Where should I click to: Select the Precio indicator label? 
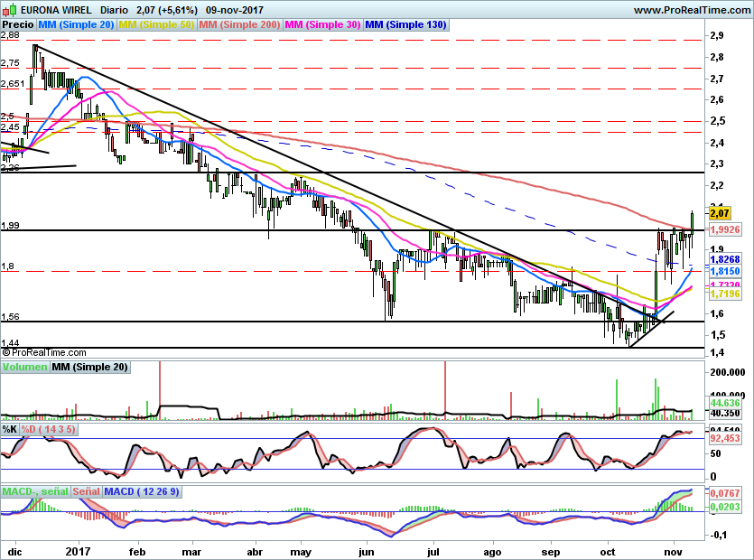pyautogui.click(x=18, y=25)
